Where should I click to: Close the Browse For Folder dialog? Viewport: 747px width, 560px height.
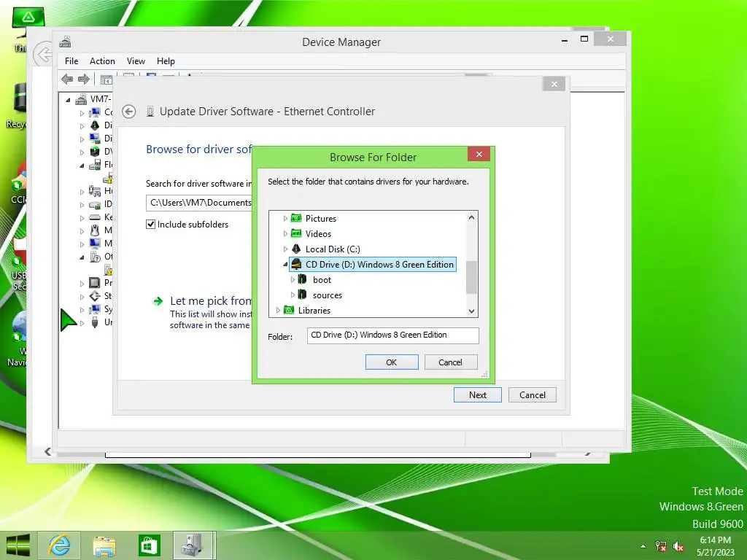[479, 154]
